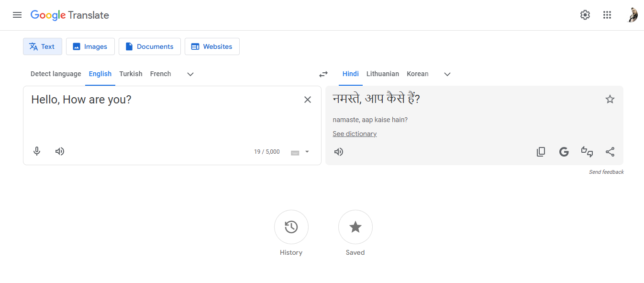644x283 pixels.
Task: Switch to the Documents tab
Action: (149, 46)
